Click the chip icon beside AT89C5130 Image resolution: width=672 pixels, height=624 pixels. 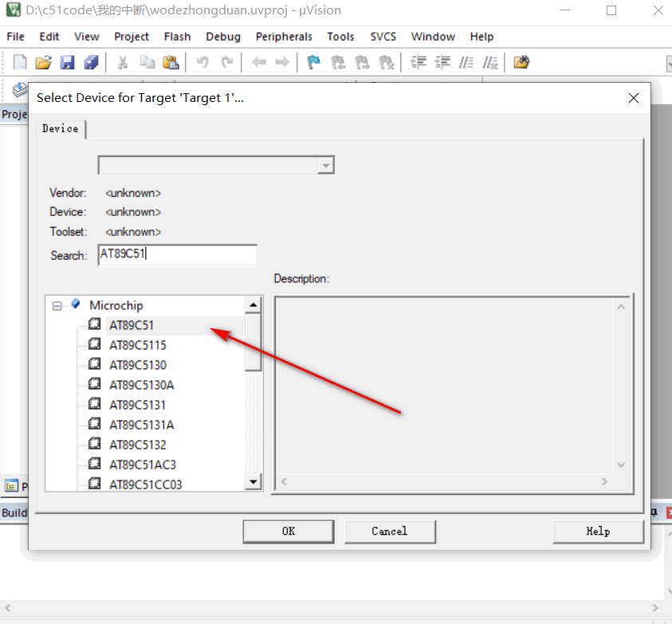pos(94,364)
